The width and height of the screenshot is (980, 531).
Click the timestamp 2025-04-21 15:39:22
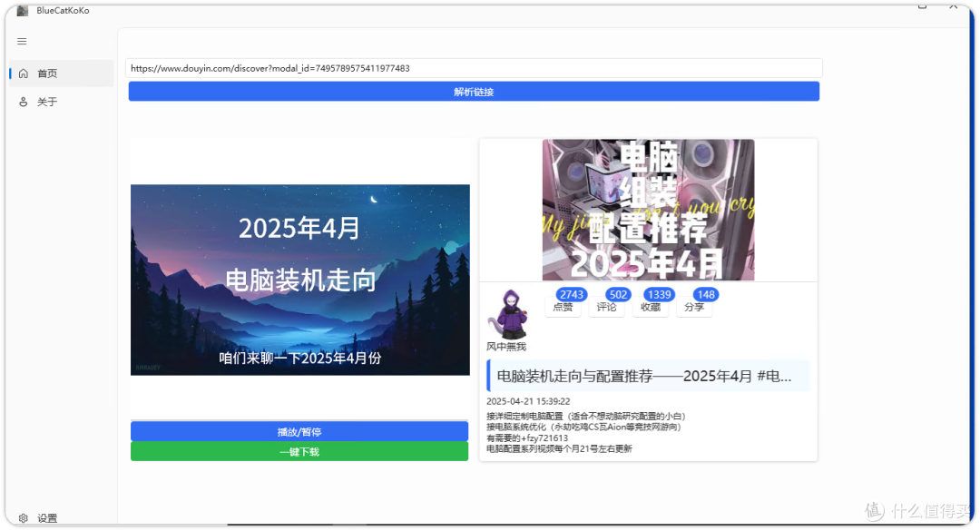pyautogui.click(x=528, y=401)
